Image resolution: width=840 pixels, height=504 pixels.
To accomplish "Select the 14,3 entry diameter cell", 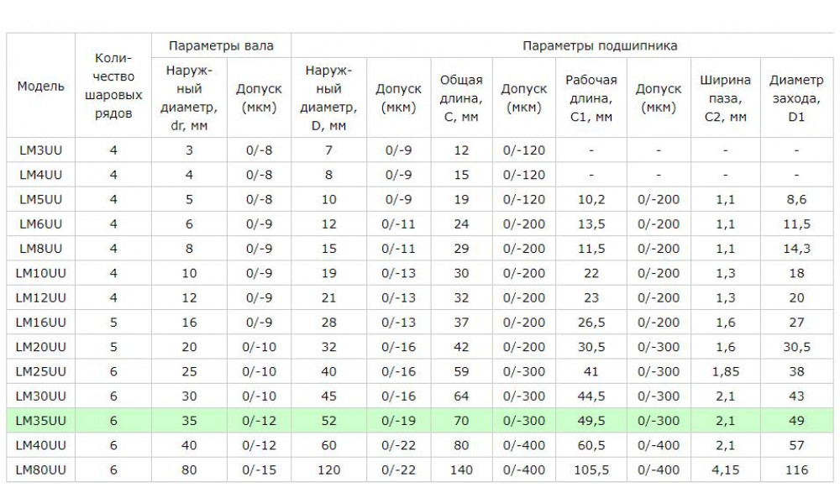I will pos(796,249).
